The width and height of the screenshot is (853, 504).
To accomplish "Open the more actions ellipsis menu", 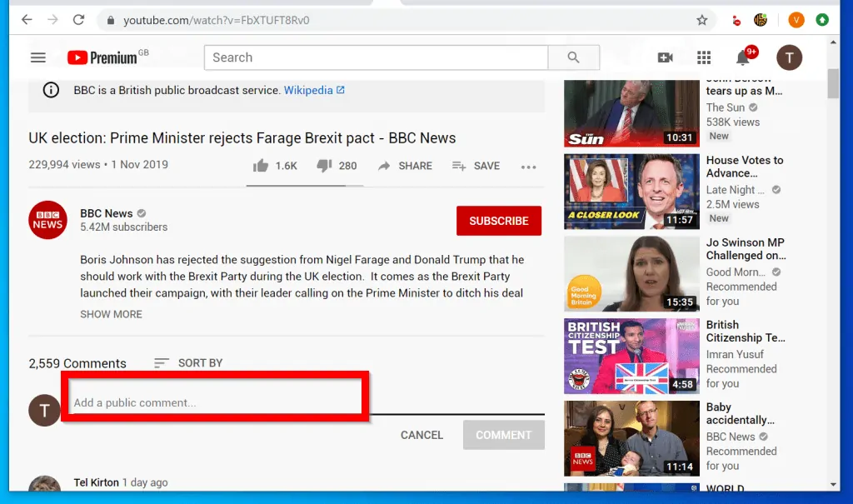I will (528, 167).
